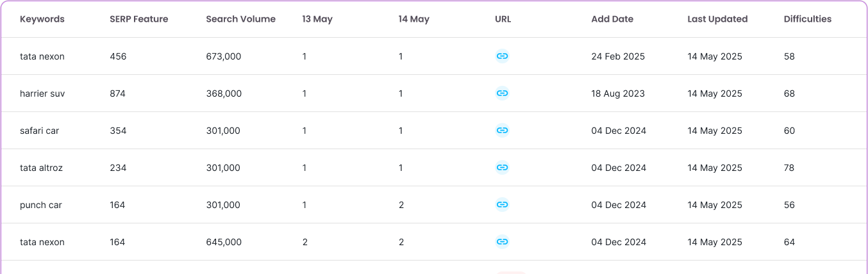Sort by the Search Volume column header

240,19
